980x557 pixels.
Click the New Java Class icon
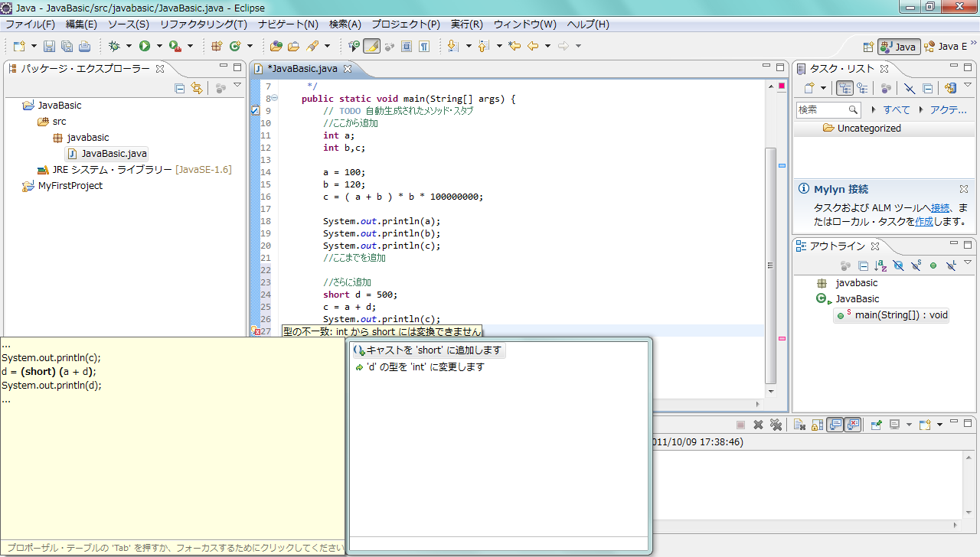click(x=235, y=46)
